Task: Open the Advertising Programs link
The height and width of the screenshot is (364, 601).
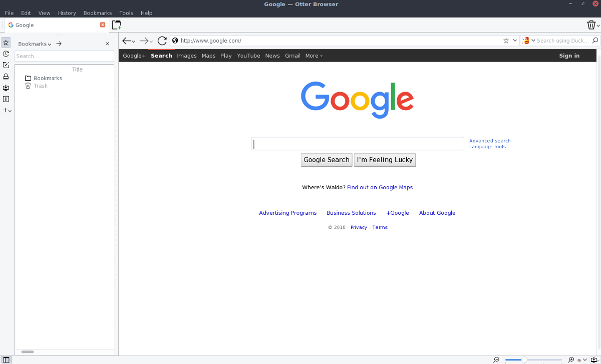Action: click(x=288, y=213)
